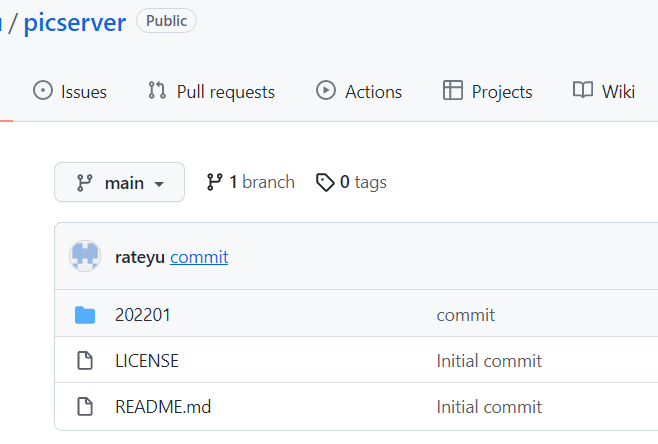Open the latest commit message link
658x444 pixels.
199,257
